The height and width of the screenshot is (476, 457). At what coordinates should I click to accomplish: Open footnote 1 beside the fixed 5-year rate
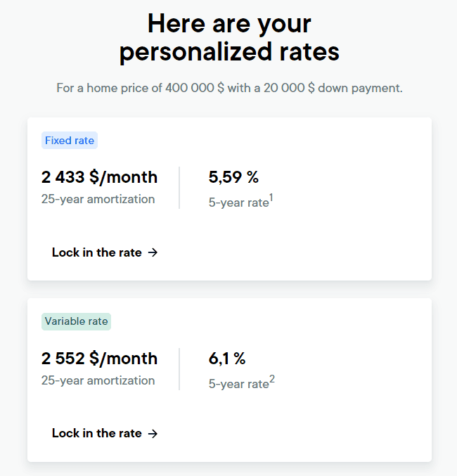271,198
